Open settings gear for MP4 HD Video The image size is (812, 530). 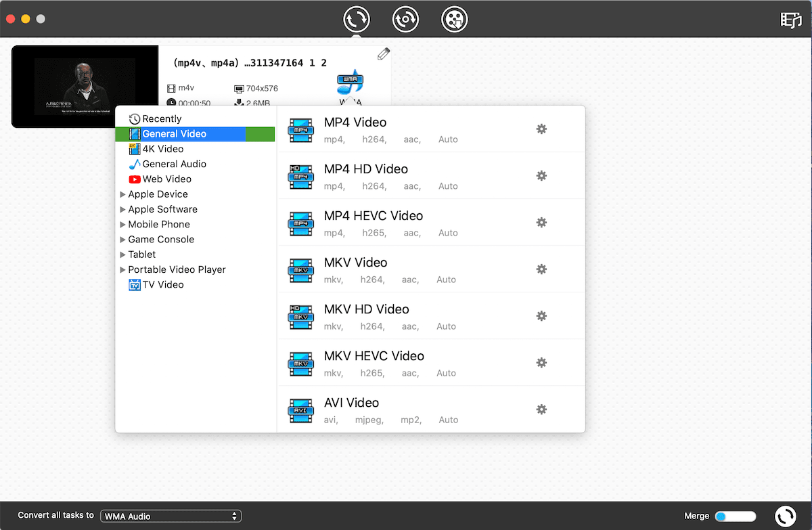click(x=541, y=175)
